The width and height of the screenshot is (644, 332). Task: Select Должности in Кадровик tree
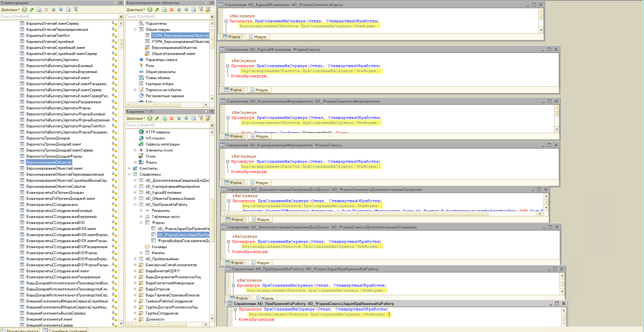tap(155, 319)
